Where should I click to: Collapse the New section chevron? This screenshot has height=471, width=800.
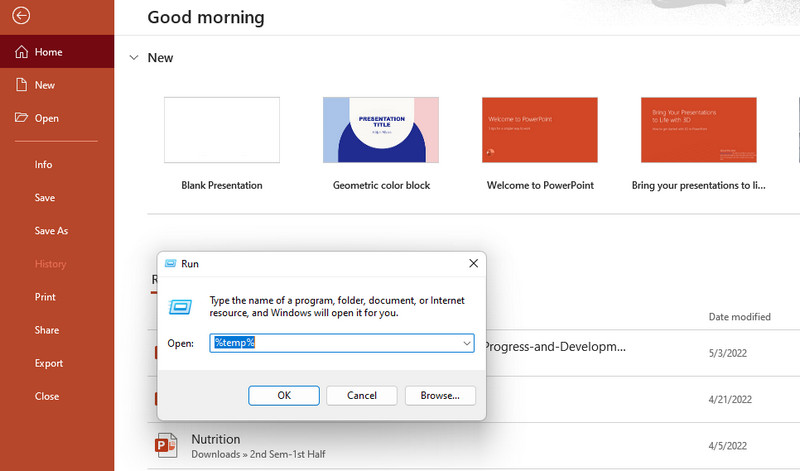(134, 58)
